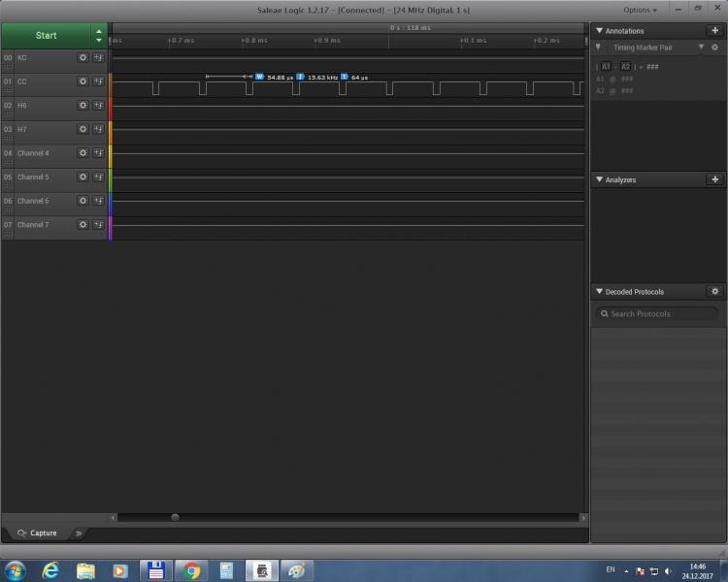Add a new analyzer with plus icon
The height and width of the screenshot is (582, 728).
714,179
